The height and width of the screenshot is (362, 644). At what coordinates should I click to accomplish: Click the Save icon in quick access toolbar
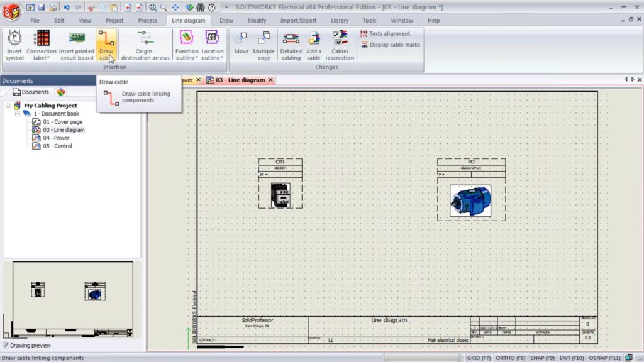coord(42,8)
